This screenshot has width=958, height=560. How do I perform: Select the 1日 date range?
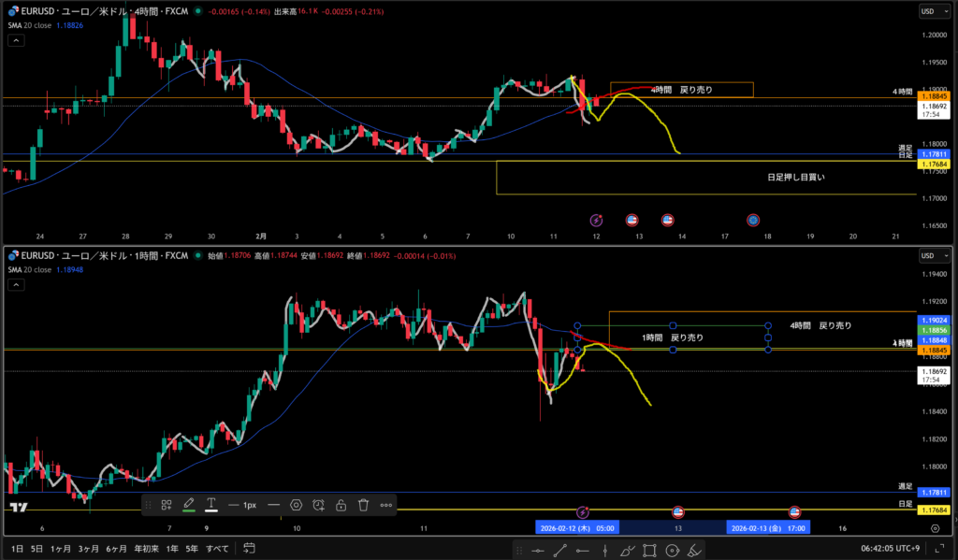pos(17,548)
